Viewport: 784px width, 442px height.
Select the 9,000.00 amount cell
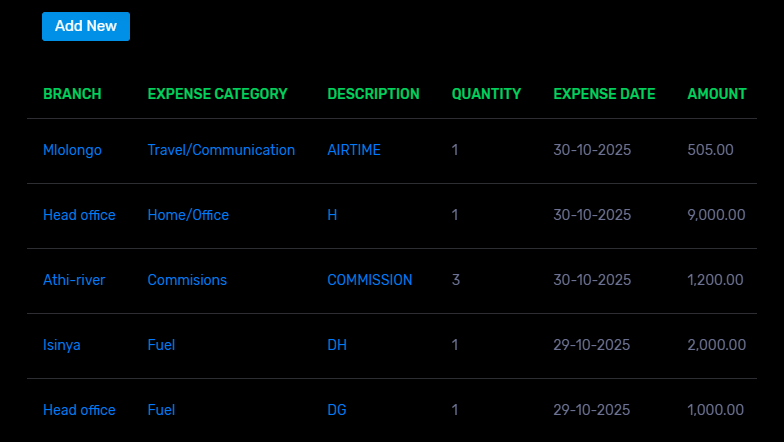point(716,215)
